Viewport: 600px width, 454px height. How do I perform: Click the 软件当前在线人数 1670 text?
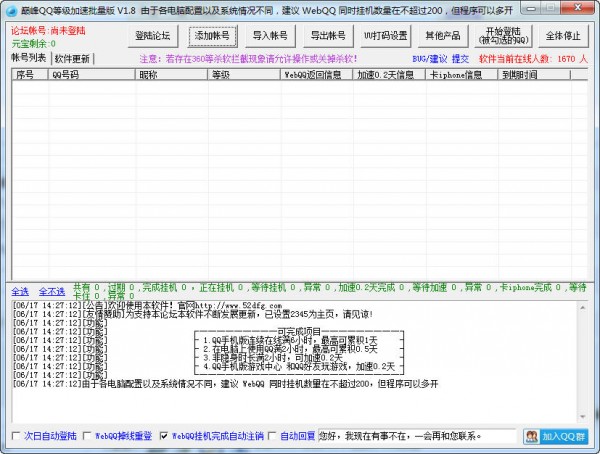(533, 59)
